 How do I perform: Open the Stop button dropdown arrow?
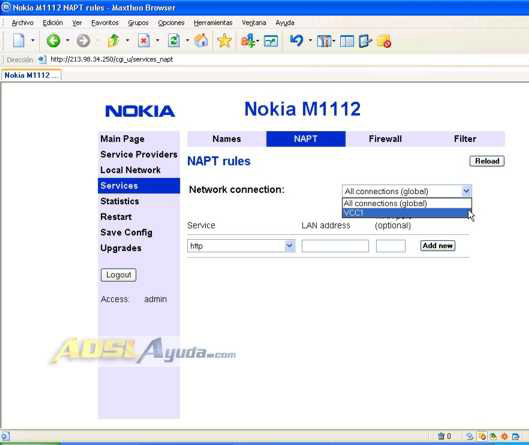(x=158, y=40)
